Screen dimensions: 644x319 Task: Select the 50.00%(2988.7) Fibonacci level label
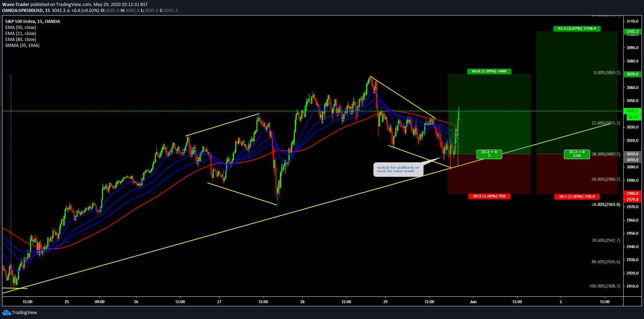tap(606, 180)
